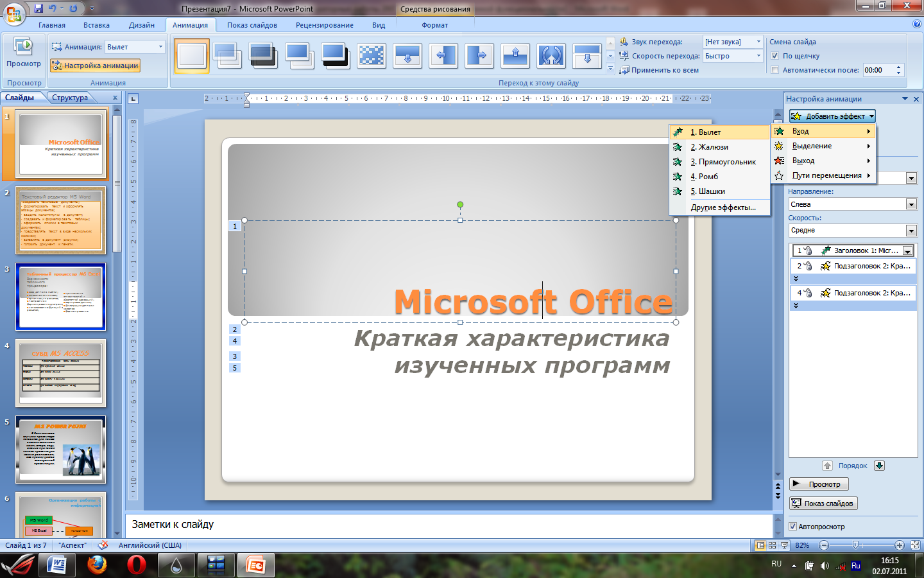Pick the left-arrow transition effect icon

[x=443, y=56]
